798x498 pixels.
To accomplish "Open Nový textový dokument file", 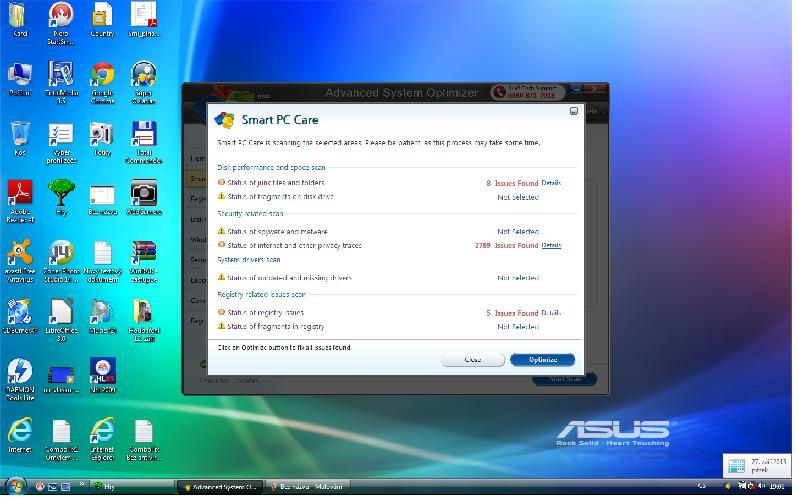I will pos(102,260).
